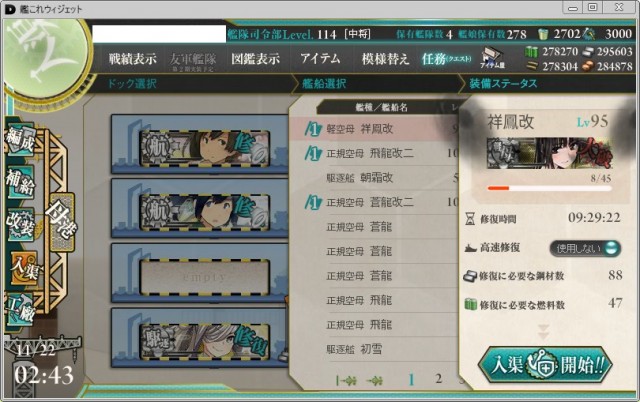
Task: Open the 任務 (クエスト) quest menu
Action: (x=447, y=59)
